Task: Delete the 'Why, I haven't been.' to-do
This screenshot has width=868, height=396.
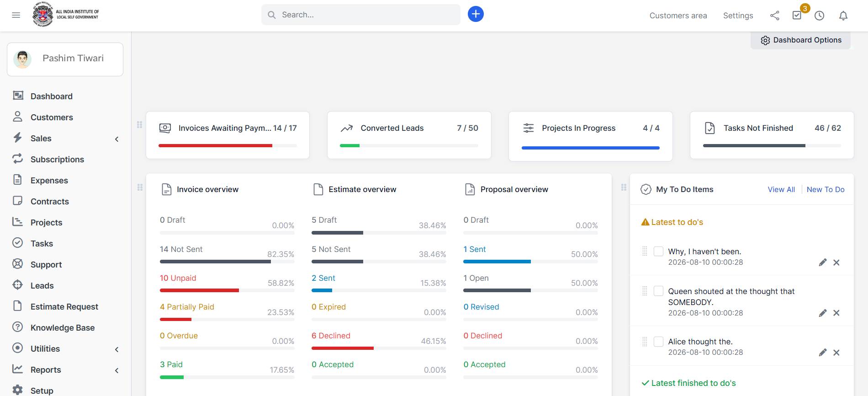Action: tap(836, 262)
